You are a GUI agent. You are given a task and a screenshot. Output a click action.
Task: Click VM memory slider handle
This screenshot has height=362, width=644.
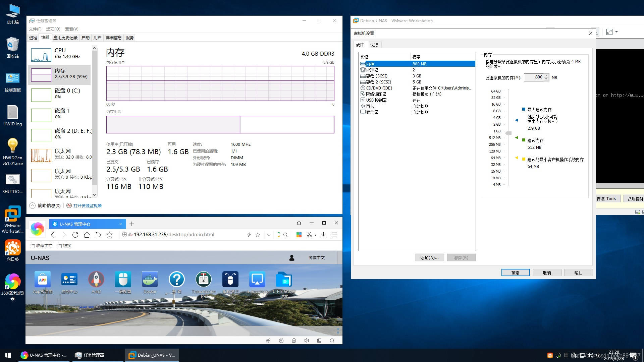508,133
